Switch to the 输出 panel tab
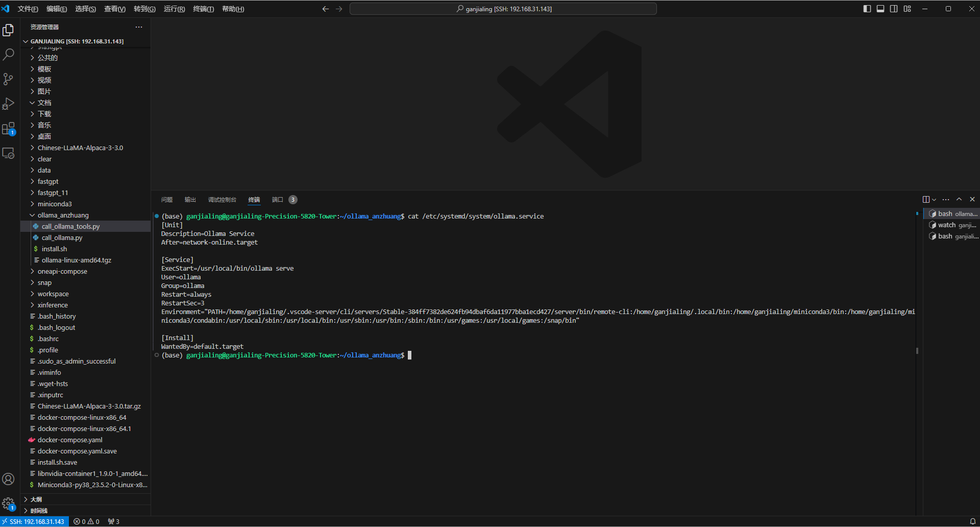This screenshot has width=980, height=527. coord(190,200)
